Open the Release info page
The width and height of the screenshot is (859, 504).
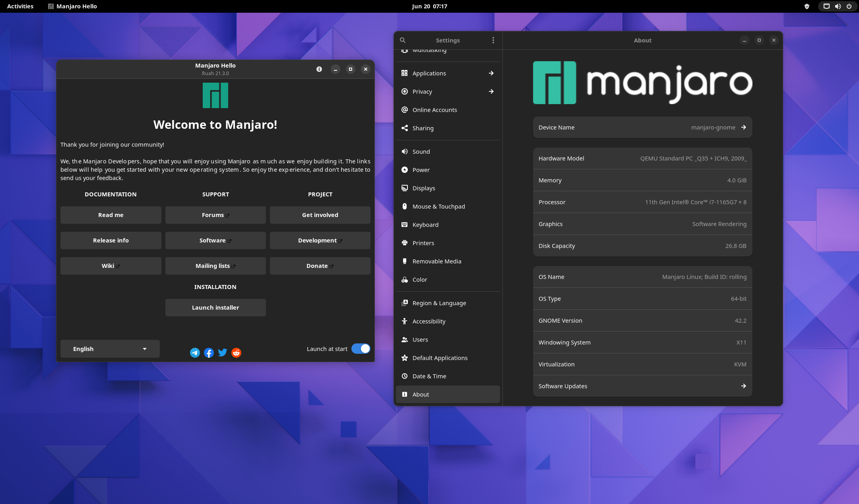[x=111, y=240]
